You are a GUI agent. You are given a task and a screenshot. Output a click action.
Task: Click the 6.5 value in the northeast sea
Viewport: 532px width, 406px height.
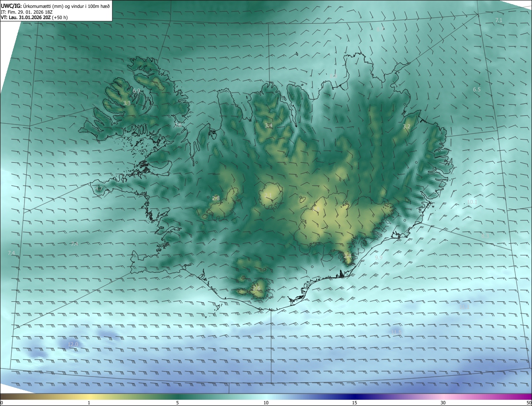pyautogui.click(x=477, y=89)
